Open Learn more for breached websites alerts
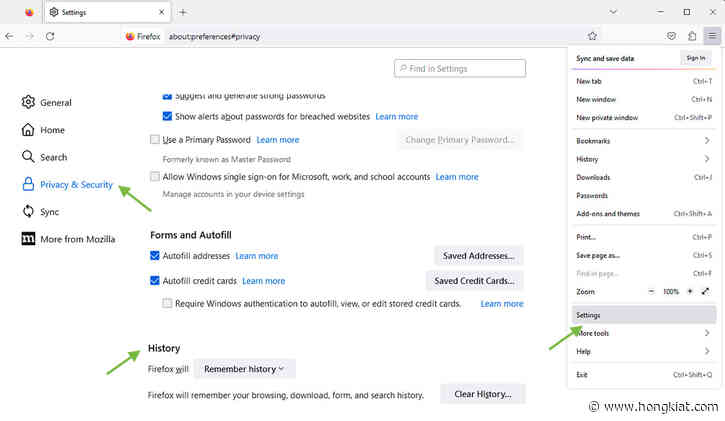Viewport: 725px width, 421px height. click(x=397, y=116)
